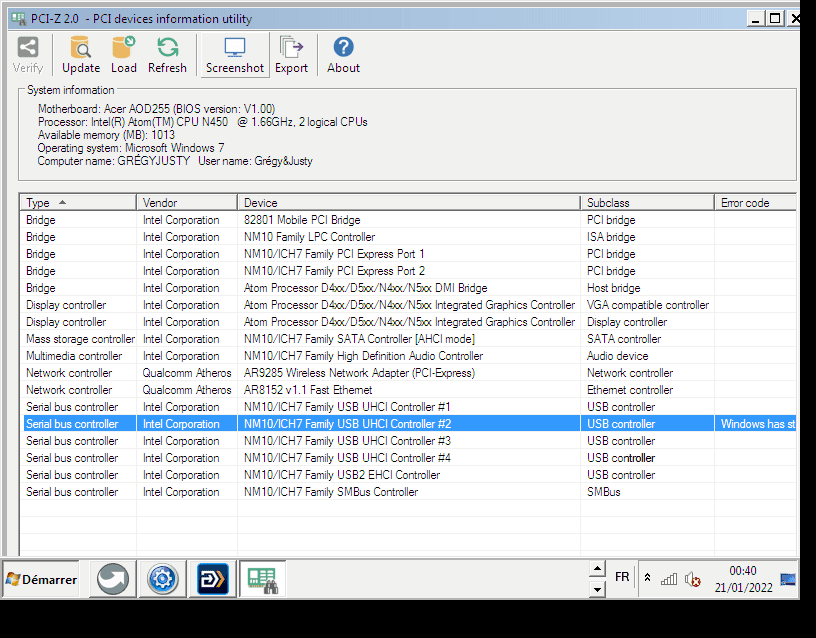Click the dark blue arrow taskbar icon
Viewport: 816px width, 638px height.
(x=212, y=579)
